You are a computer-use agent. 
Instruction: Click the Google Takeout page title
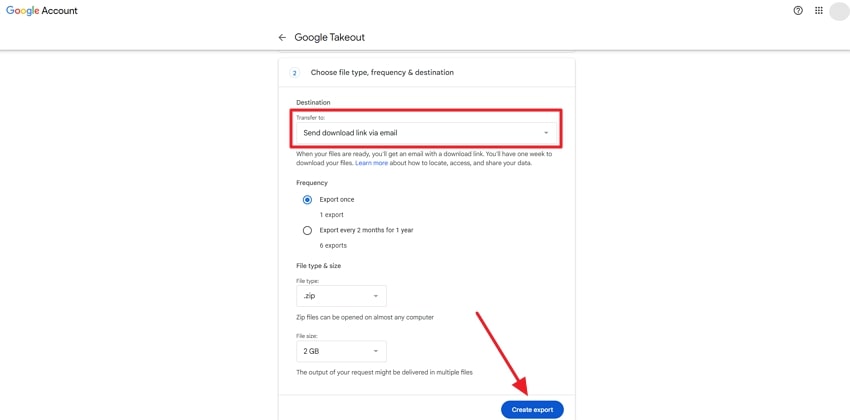(x=329, y=38)
